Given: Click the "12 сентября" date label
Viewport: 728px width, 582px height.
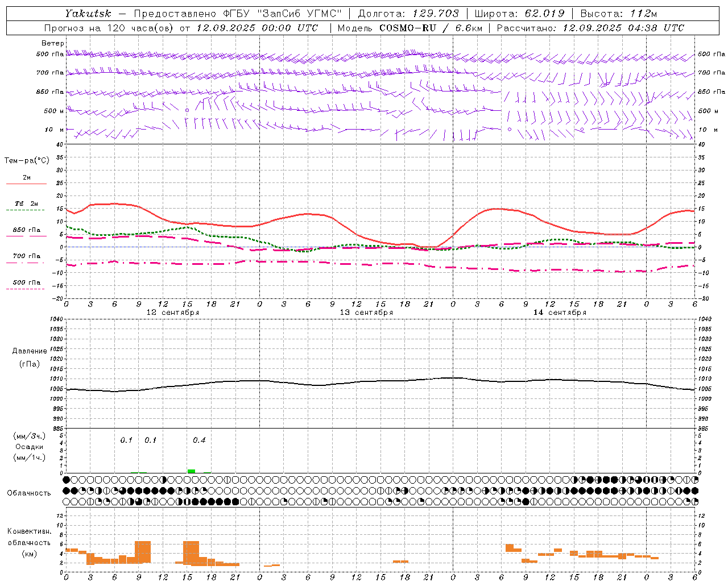Looking at the screenshot, I should point(173,313).
